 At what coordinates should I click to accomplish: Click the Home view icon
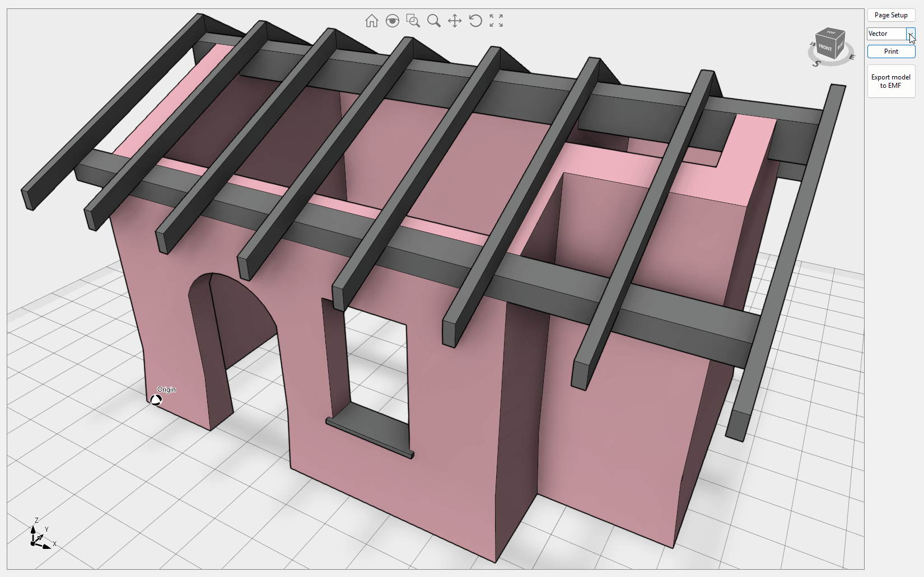click(x=371, y=21)
